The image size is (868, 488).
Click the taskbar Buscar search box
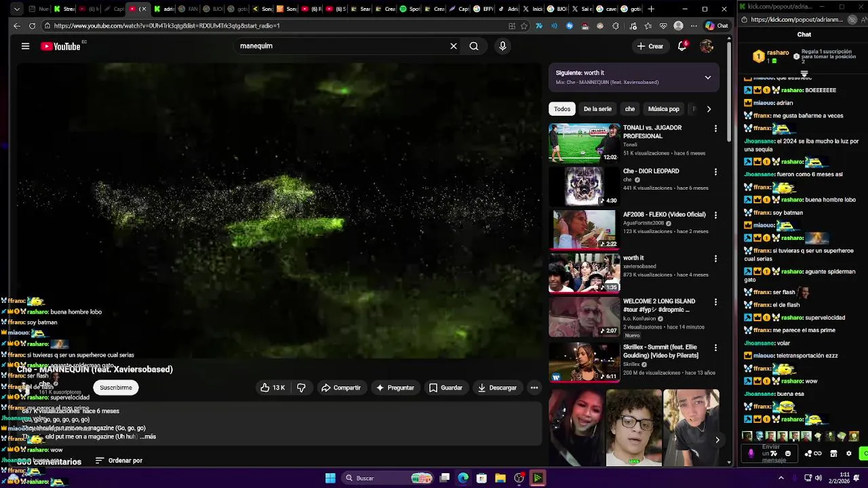tap(388, 478)
